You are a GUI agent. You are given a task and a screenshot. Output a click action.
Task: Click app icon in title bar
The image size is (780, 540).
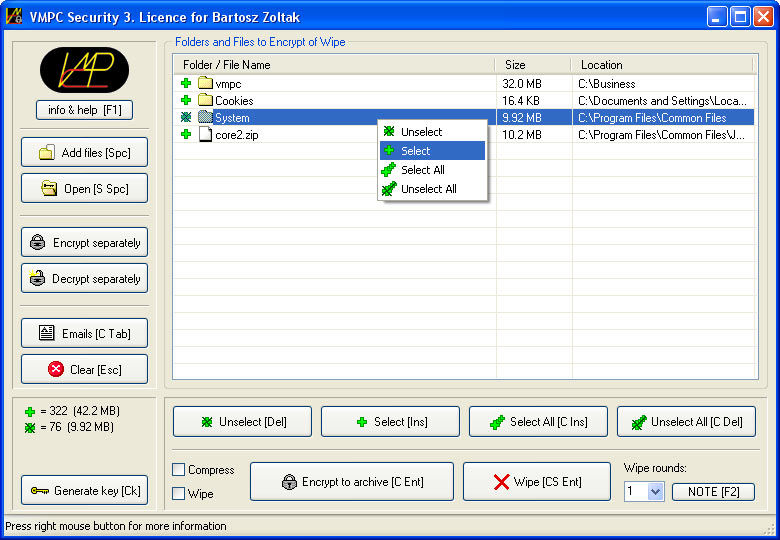coord(13,16)
